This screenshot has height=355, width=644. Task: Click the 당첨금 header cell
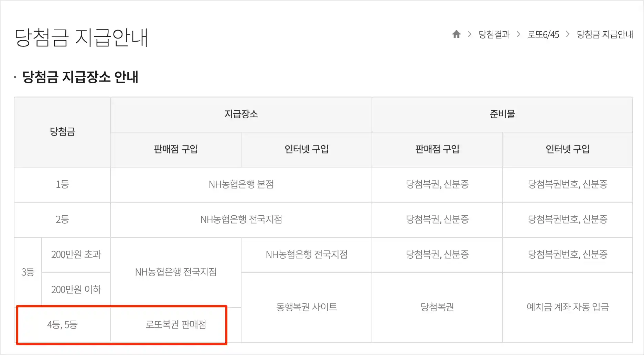pyautogui.click(x=62, y=132)
